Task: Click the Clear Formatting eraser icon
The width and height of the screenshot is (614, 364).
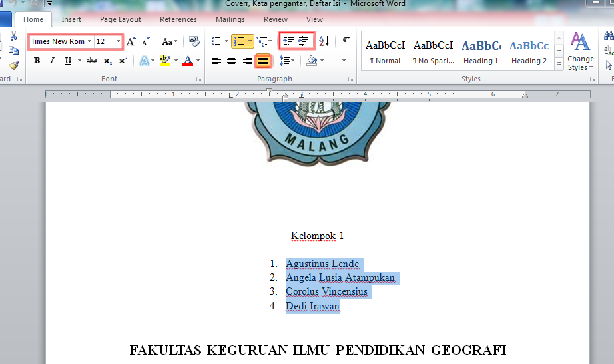Action: [194, 41]
